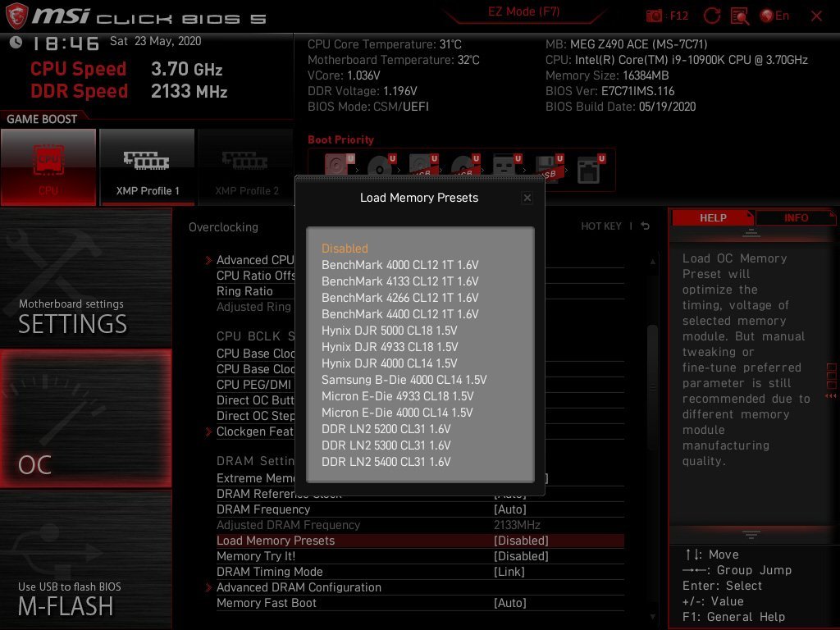This screenshot has width=840, height=630.
Task: Collapse help panel using the top grip handle
Action: [751, 233]
